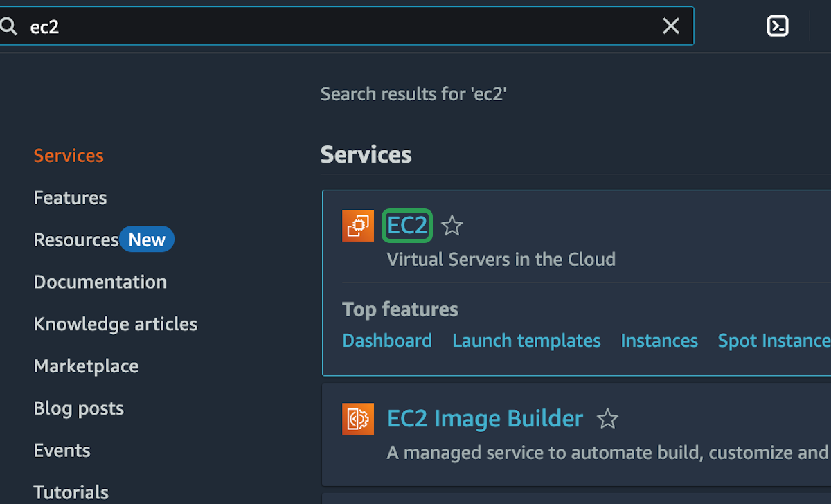
Task: Click 'A managed service to automate' description
Action: coord(608,453)
